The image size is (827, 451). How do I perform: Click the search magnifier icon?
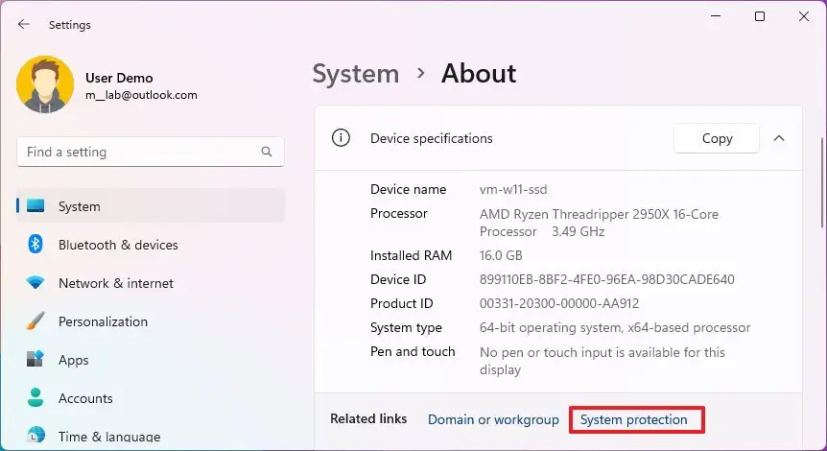266,152
